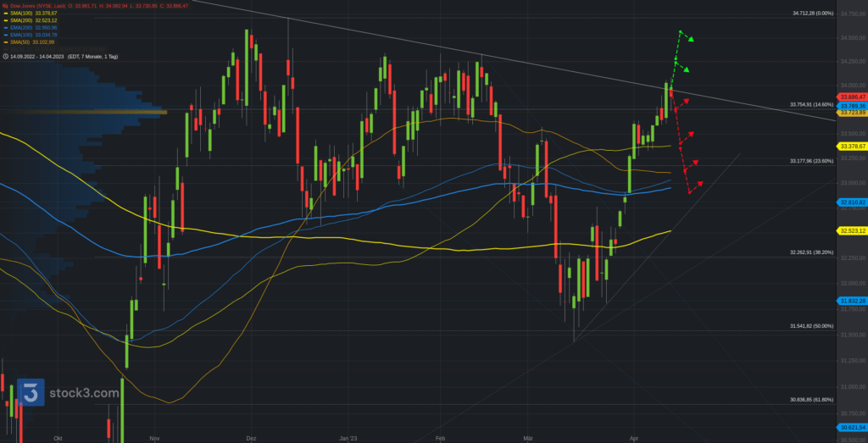
Task: Click the 34.000,00 price axis tick
Action: [x=853, y=86]
